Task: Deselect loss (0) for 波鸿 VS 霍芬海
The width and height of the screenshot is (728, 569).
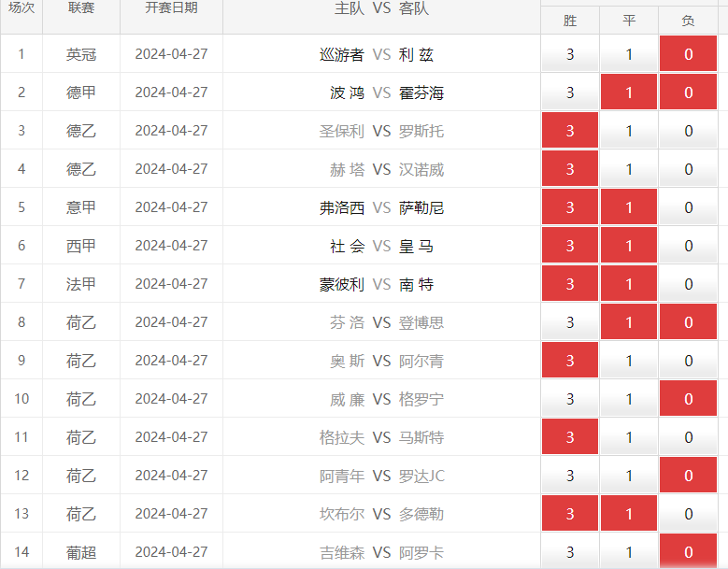Action: click(x=688, y=92)
